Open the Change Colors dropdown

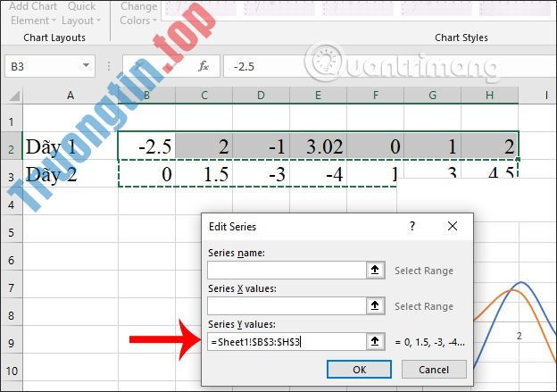coord(138,13)
